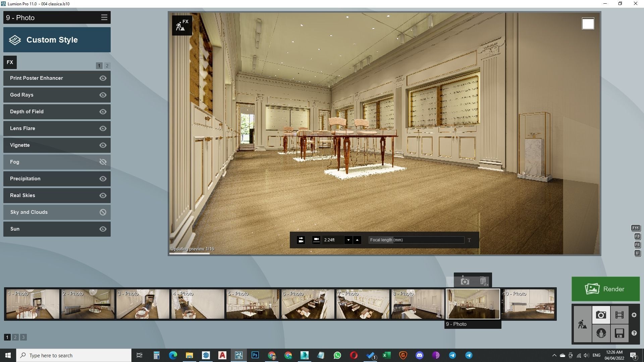Image resolution: width=644 pixels, height=362 pixels.
Task: Open 360 Panorama mode icon
Action: coord(601,333)
